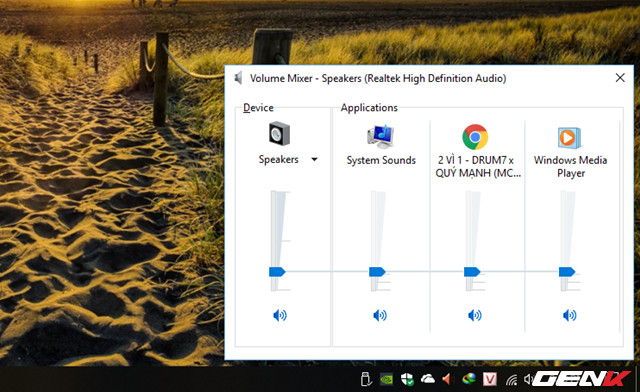Click the Applications group heading
This screenshot has height=392, width=640.
click(x=369, y=108)
